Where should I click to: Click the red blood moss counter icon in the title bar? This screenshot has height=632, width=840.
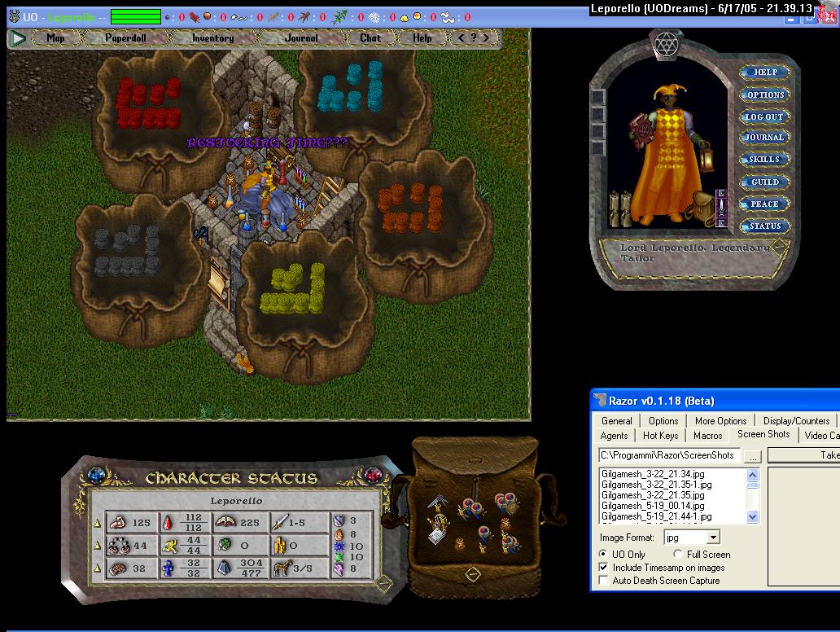click(x=194, y=18)
